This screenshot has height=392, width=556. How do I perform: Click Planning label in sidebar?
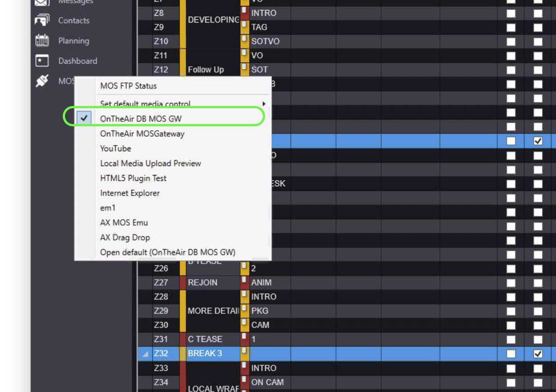[x=74, y=41]
